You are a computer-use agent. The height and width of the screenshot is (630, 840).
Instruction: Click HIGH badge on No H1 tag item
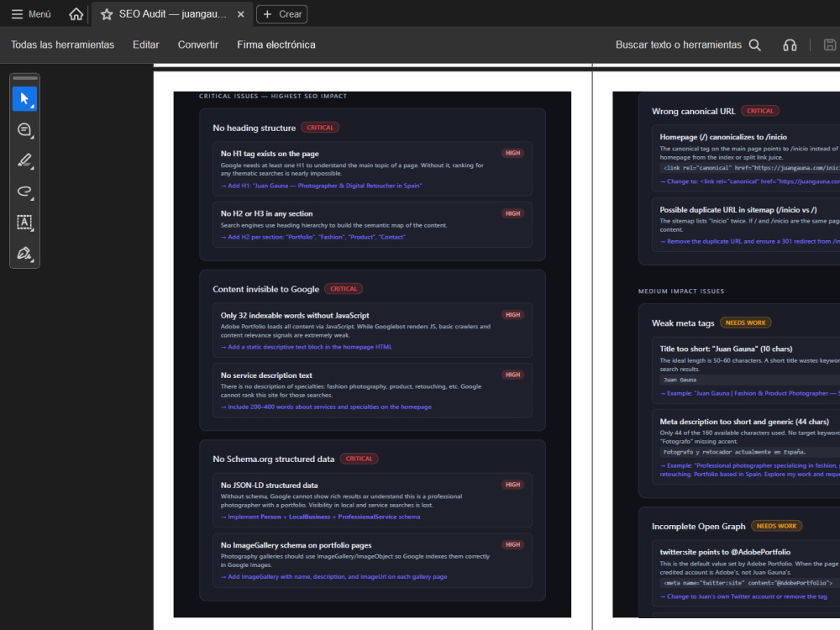tap(512, 153)
